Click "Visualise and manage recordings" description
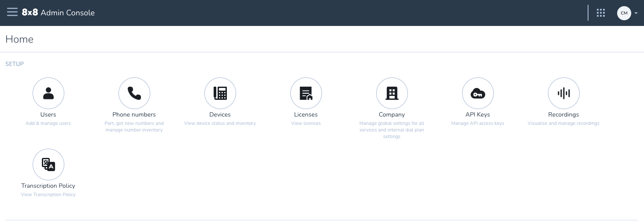The width and height of the screenshot is (644, 223). 564,123
